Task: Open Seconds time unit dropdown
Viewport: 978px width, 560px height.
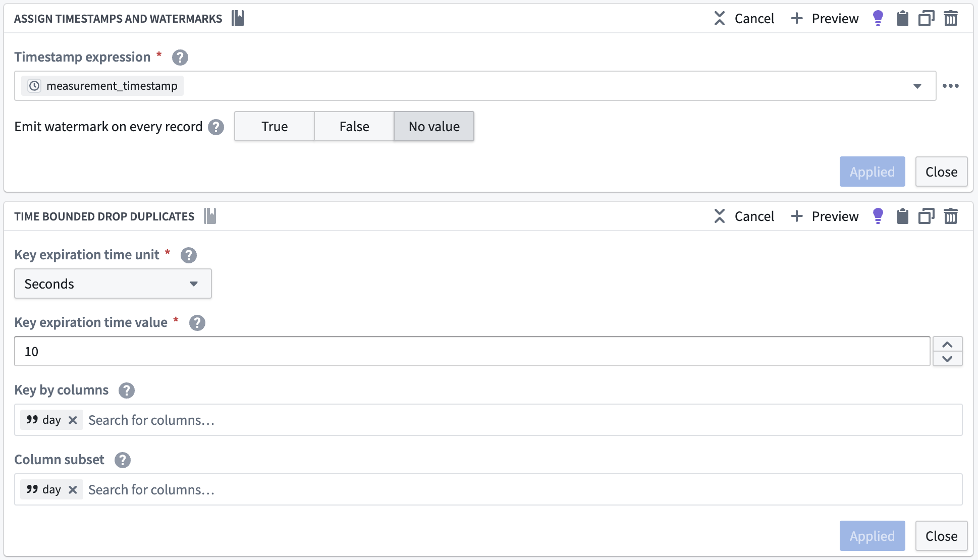Action: [x=113, y=284]
